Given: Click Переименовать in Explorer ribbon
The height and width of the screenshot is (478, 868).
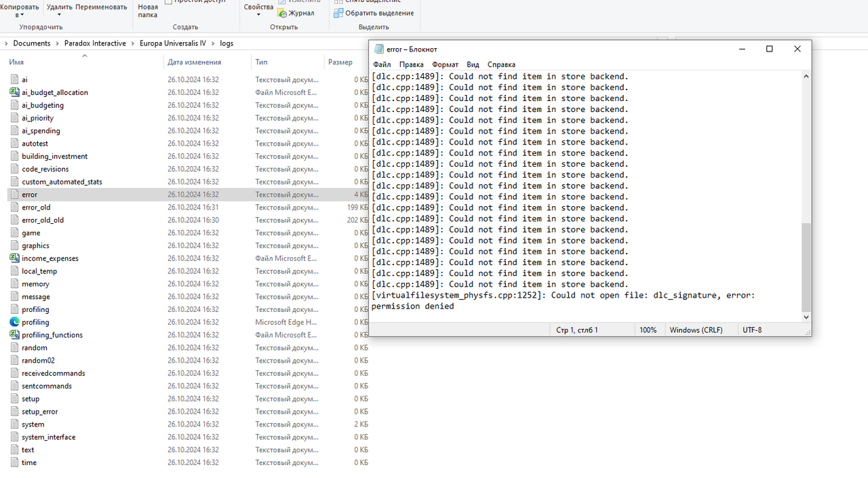Looking at the screenshot, I should (x=101, y=7).
